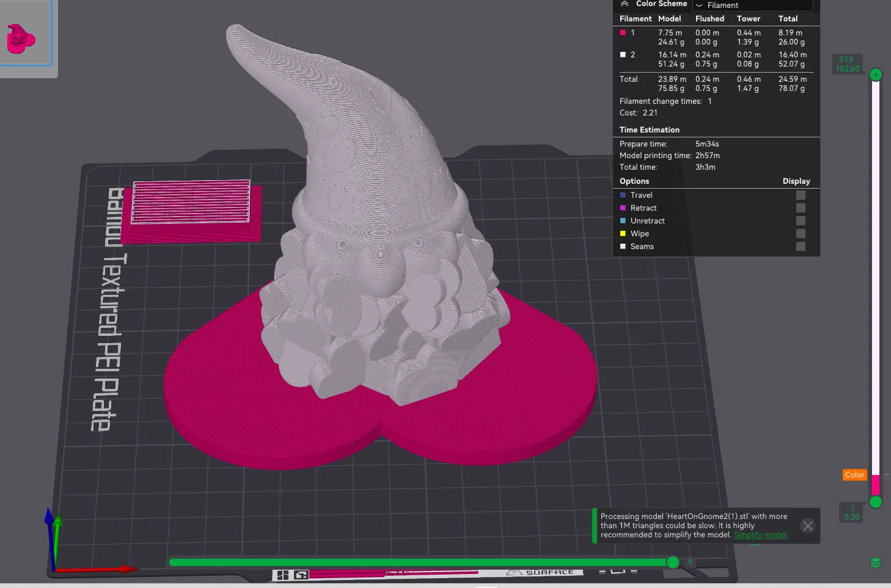Click the green layers icon below the slider
891x588 pixels.
[876, 563]
